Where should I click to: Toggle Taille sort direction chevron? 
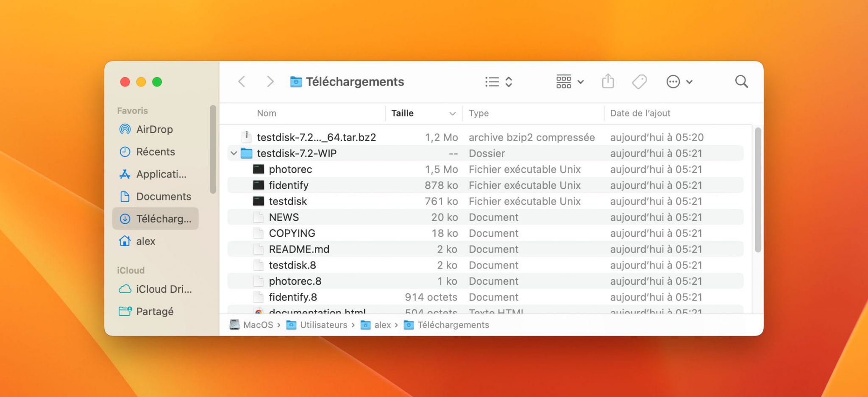tap(452, 114)
